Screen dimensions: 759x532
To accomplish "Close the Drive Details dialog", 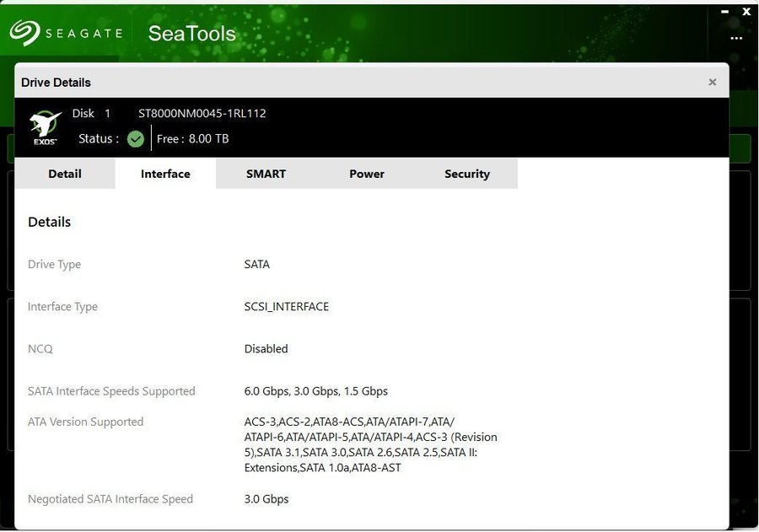I will [713, 82].
